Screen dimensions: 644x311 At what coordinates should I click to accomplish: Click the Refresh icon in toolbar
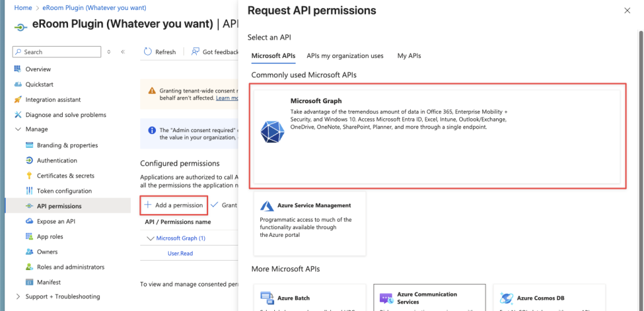148,52
